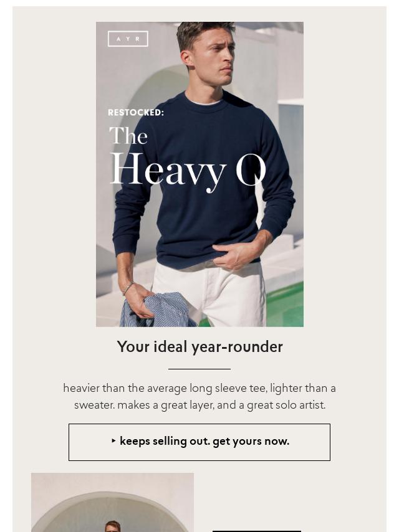This screenshot has width=399, height=532.
Task: Click the model's head in lower photo
Action: [x=112, y=526]
